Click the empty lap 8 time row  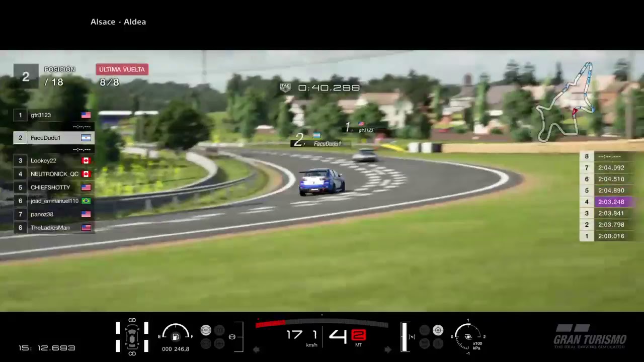608,156
